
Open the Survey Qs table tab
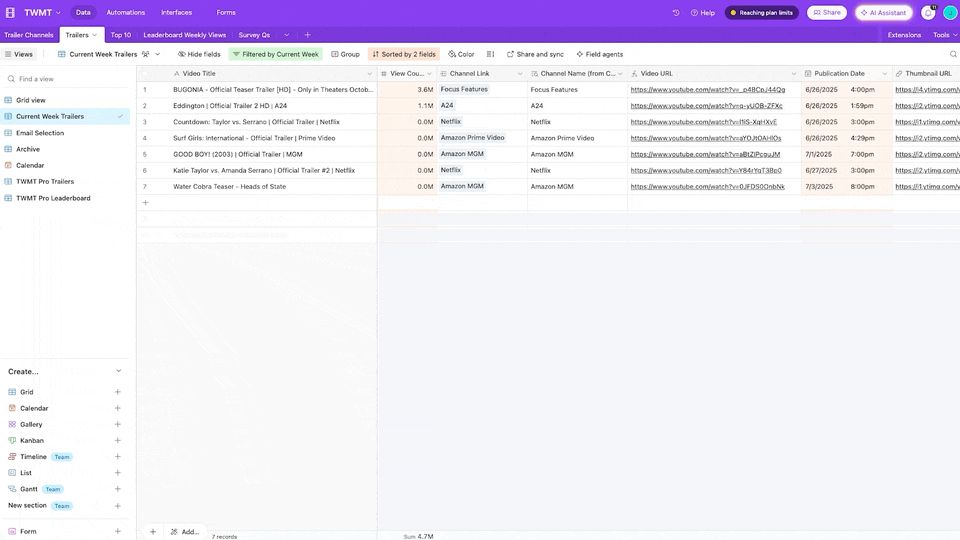(254, 35)
